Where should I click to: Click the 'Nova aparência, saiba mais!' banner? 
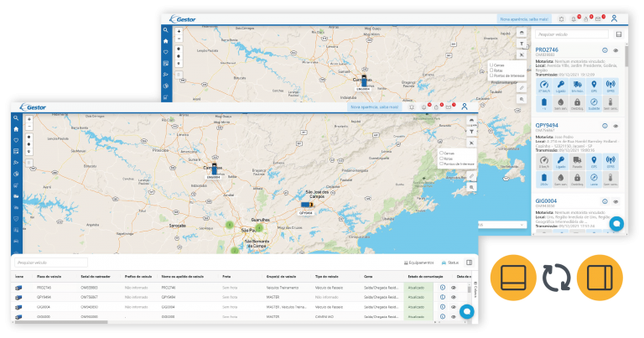click(x=375, y=107)
